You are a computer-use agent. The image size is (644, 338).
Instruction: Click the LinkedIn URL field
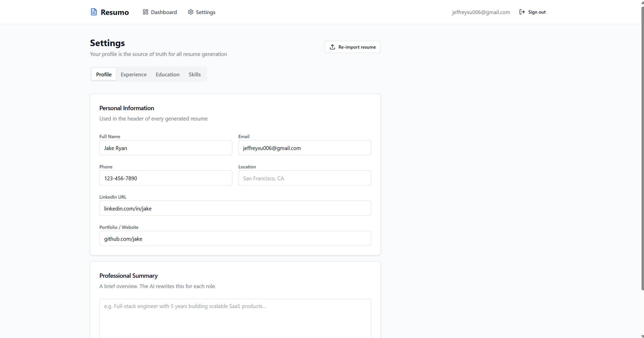pos(235,208)
